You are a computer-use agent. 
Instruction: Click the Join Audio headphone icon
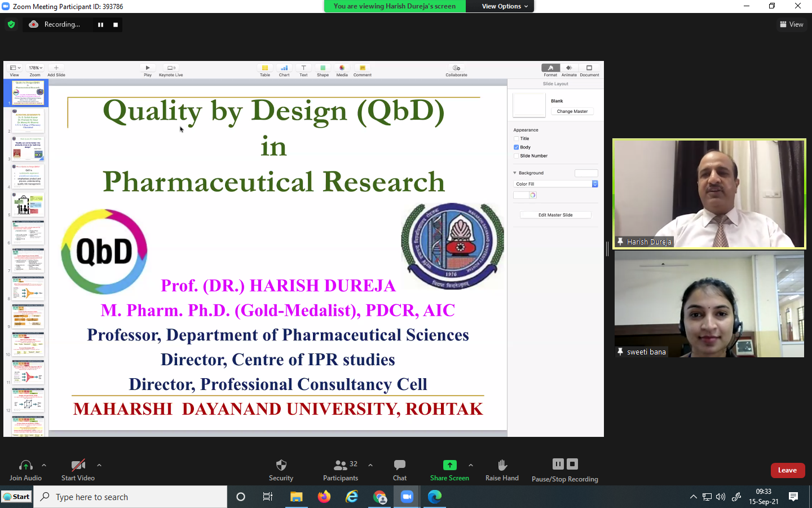click(25, 465)
